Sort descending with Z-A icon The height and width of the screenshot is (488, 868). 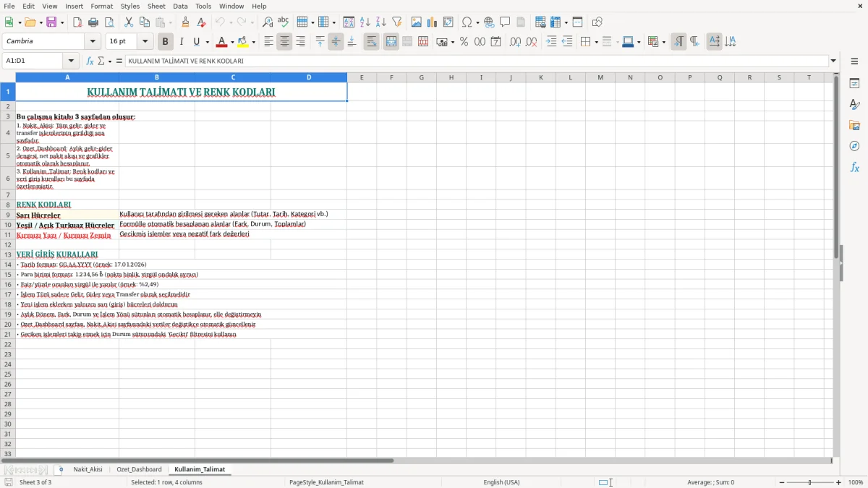[381, 22]
